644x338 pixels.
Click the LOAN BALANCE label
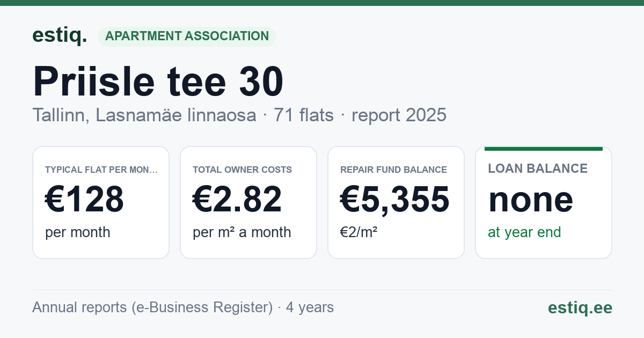coord(538,168)
